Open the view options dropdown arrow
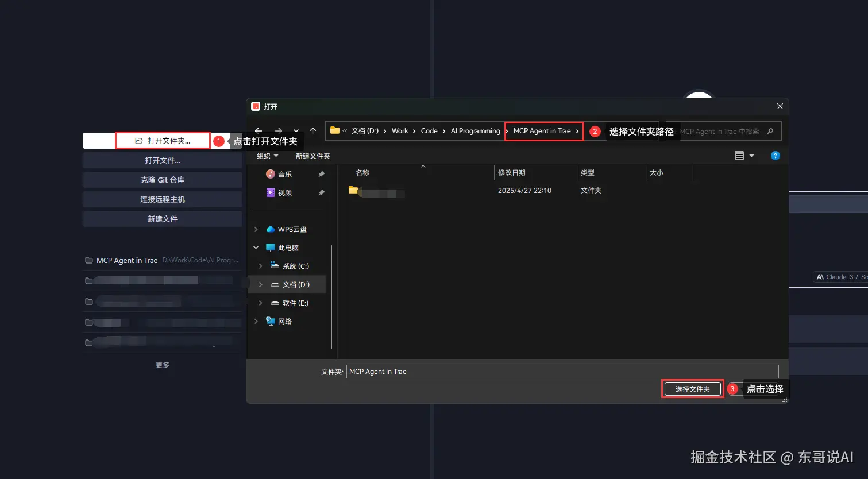868x479 pixels. (751, 156)
